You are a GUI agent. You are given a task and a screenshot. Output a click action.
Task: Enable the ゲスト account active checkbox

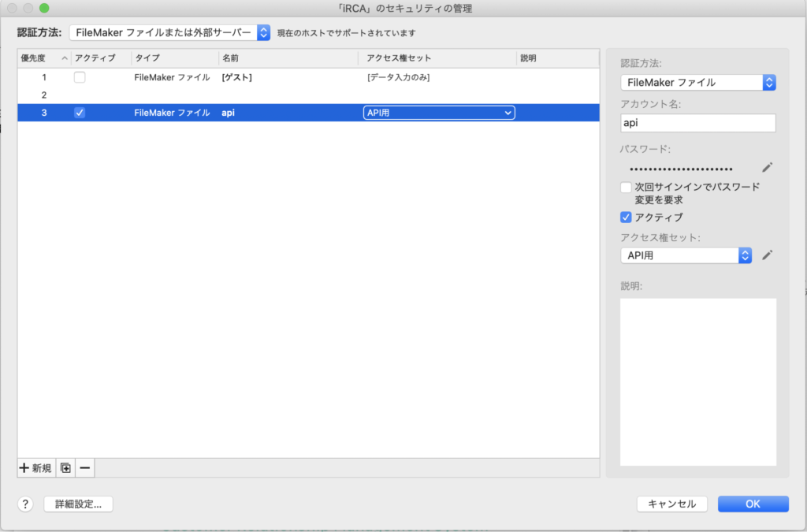pos(80,77)
